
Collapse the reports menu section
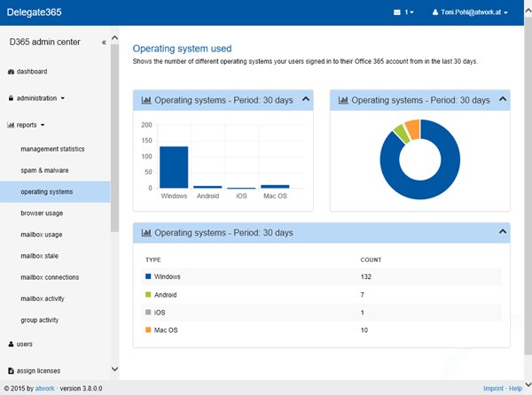tap(30, 126)
